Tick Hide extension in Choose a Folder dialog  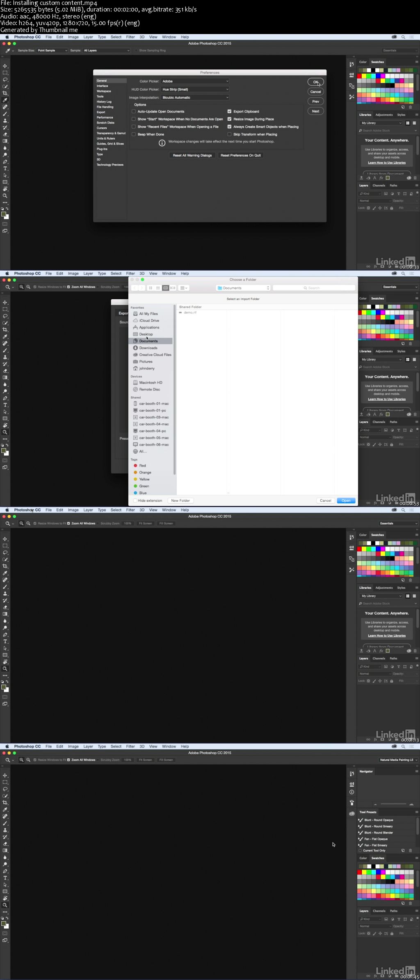[135, 500]
